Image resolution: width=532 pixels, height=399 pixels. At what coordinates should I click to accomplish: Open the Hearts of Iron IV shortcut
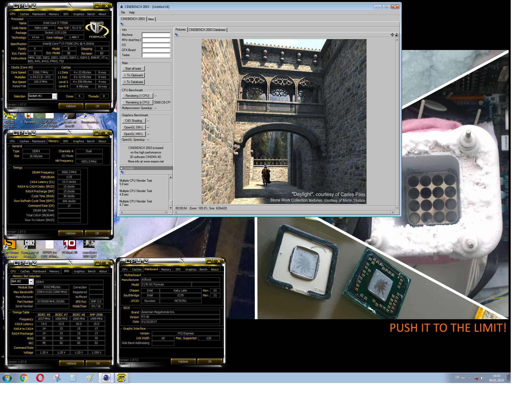click(70, 120)
